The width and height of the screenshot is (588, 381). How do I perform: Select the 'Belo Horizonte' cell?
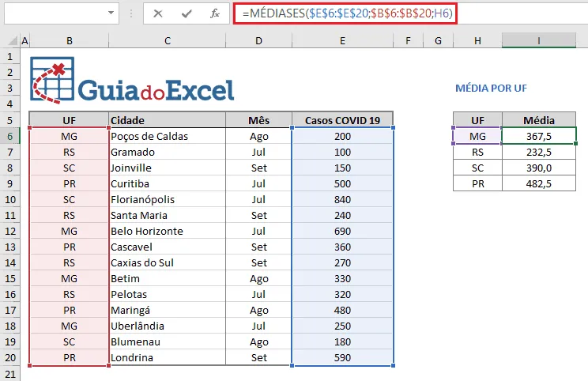[168, 231]
